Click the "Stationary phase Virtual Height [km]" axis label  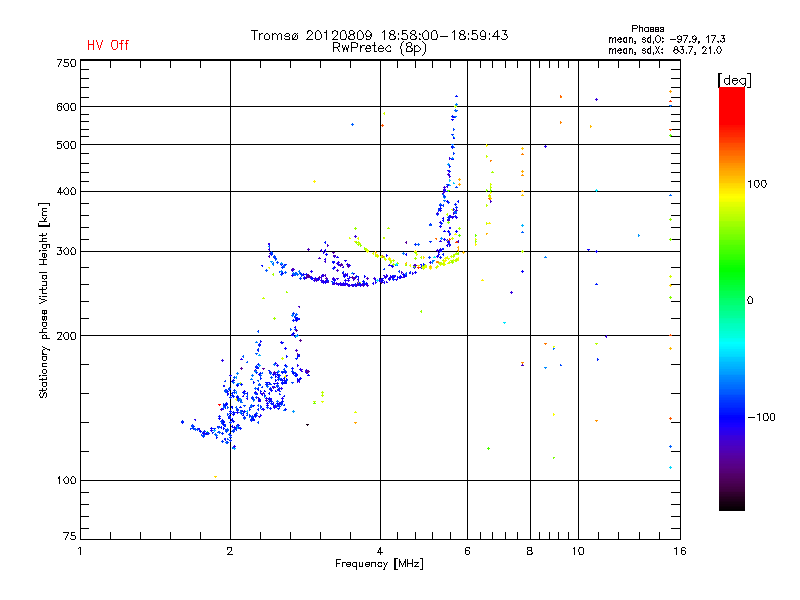click(x=44, y=300)
